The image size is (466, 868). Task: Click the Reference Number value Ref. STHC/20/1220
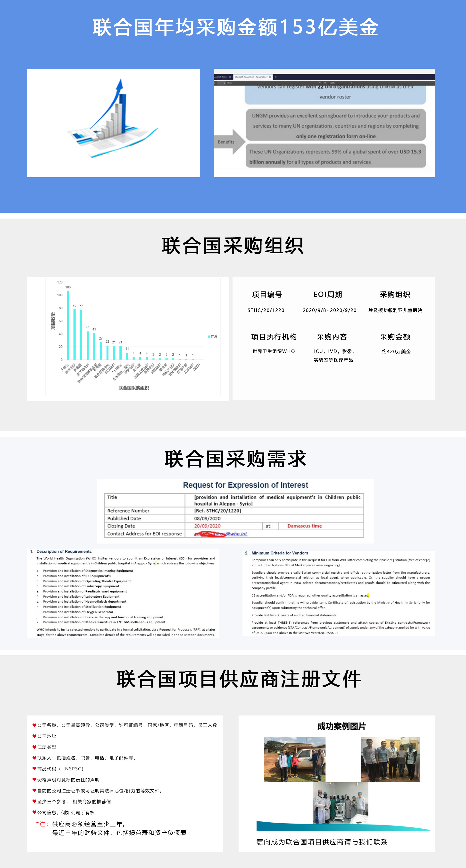coord(217,511)
